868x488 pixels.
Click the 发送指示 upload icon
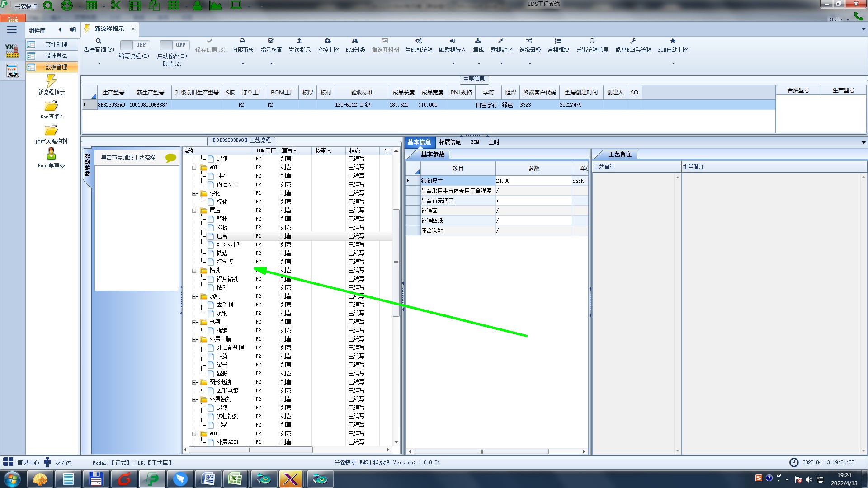click(x=299, y=41)
